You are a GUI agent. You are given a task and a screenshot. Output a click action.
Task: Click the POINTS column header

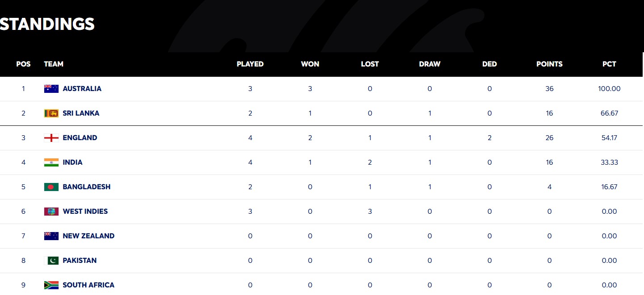click(x=549, y=64)
